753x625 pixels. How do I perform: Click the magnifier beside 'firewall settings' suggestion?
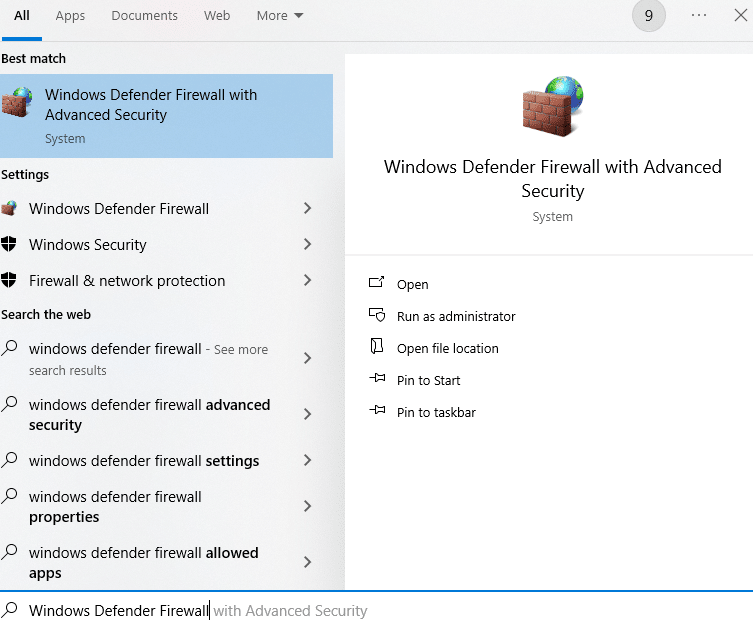coord(10,459)
